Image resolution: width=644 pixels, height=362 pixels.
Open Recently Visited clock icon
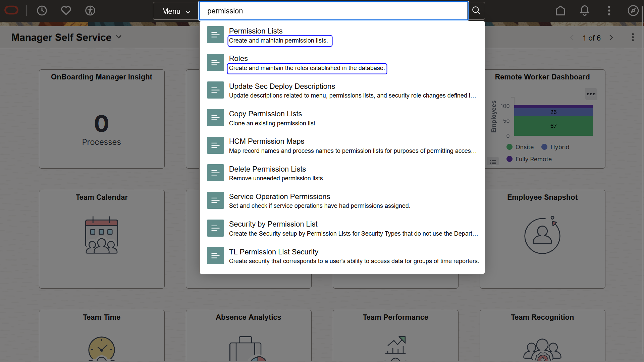[42, 11]
